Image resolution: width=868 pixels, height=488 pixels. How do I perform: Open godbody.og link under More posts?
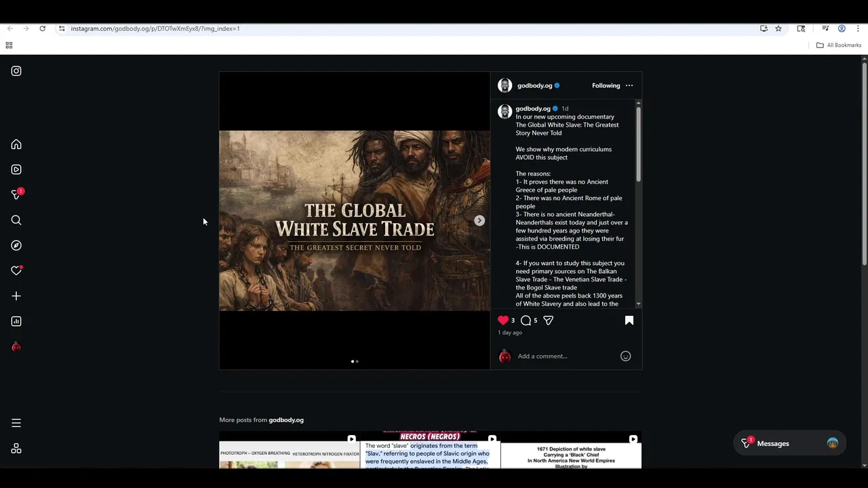coord(286,420)
